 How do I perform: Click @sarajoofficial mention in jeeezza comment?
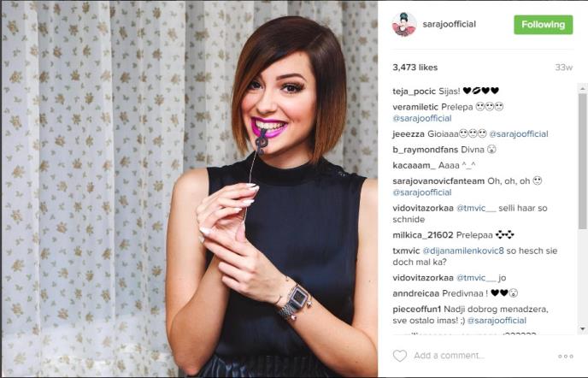[519, 134]
